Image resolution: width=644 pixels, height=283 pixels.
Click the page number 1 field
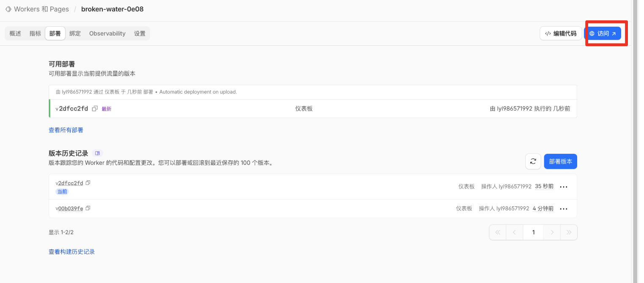click(533, 232)
